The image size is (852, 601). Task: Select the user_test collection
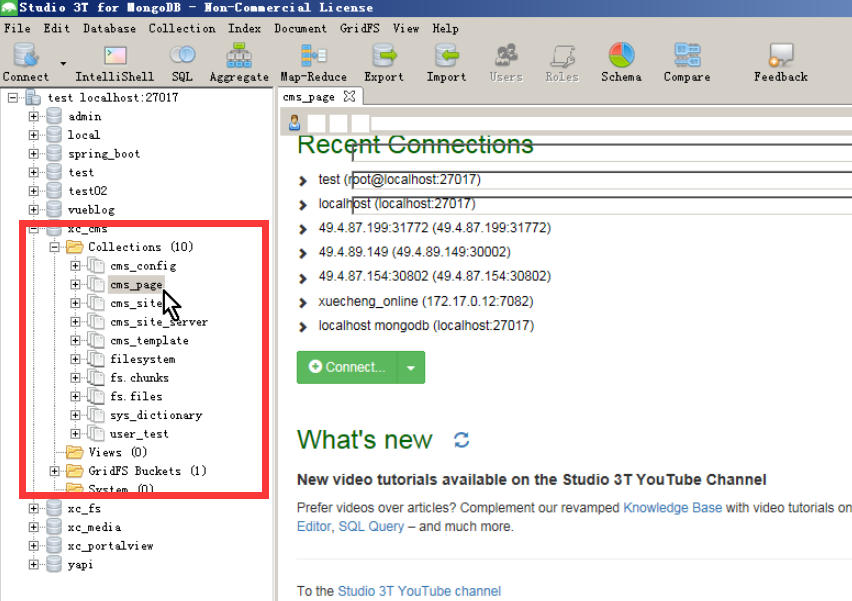tap(139, 434)
